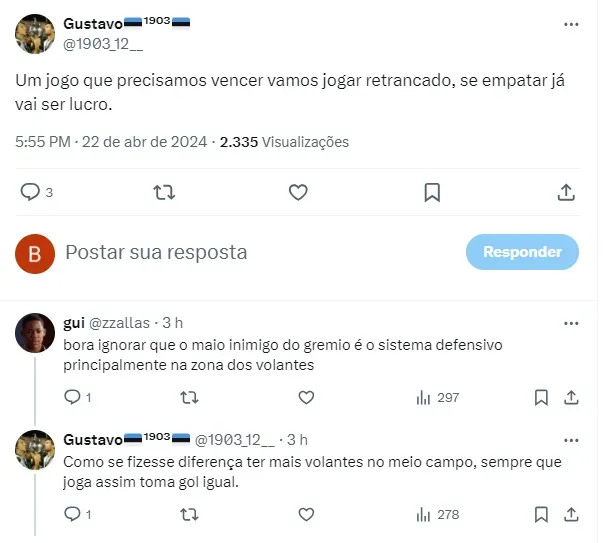The image size is (613, 543).
Task: Share the main tweet
Action: 565,192
